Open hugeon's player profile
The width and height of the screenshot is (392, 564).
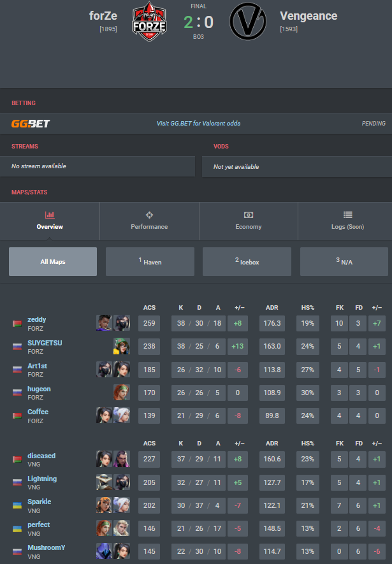pyautogui.click(x=40, y=389)
